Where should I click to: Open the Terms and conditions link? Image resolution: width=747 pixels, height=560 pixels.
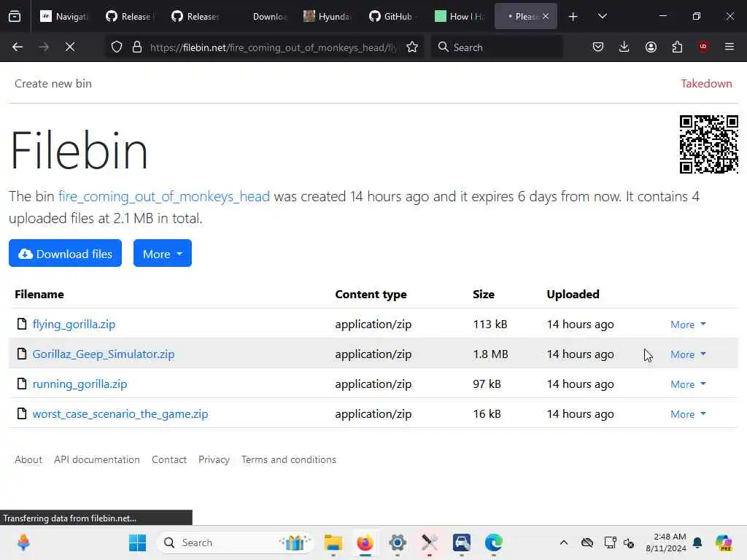click(289, 459)
